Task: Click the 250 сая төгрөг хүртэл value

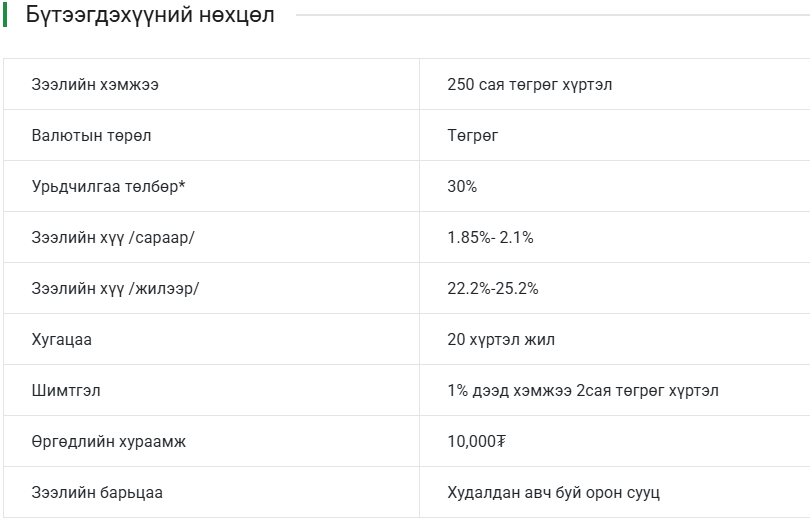Action: [x=530, y=84]
